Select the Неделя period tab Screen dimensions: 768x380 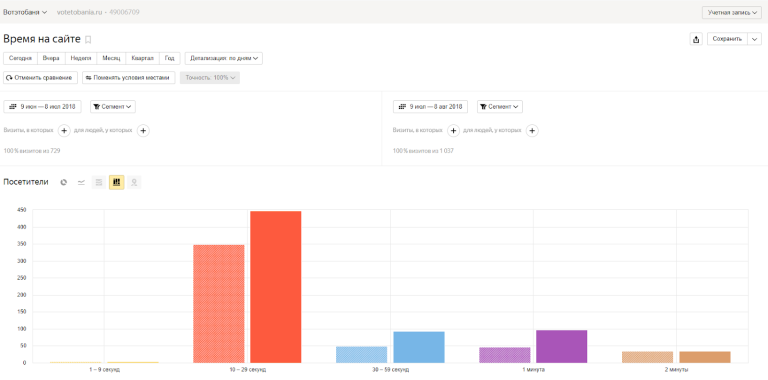pyautogui.click(x=81, y=58)
